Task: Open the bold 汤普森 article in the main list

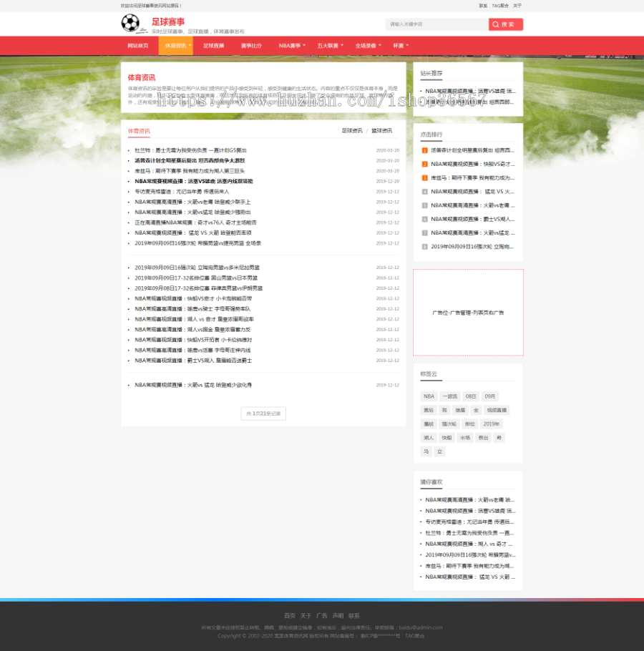Action: 190,161
